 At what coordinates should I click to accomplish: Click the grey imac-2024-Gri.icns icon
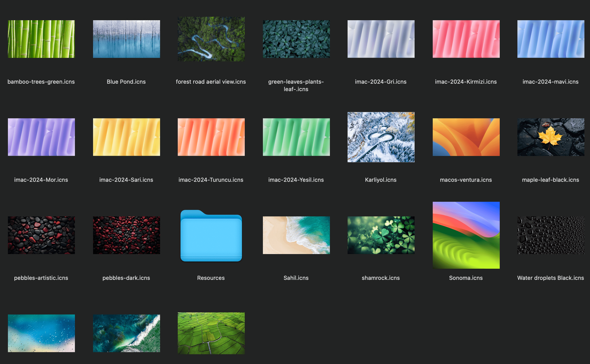tap(381, 39)
